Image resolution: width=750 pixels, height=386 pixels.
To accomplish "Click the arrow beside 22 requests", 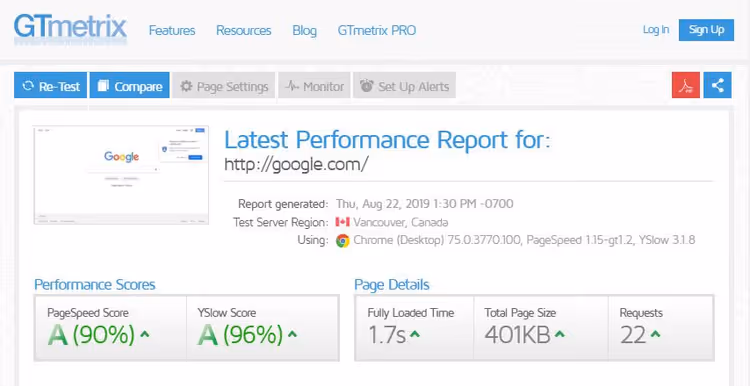I will tap(655, 334).
